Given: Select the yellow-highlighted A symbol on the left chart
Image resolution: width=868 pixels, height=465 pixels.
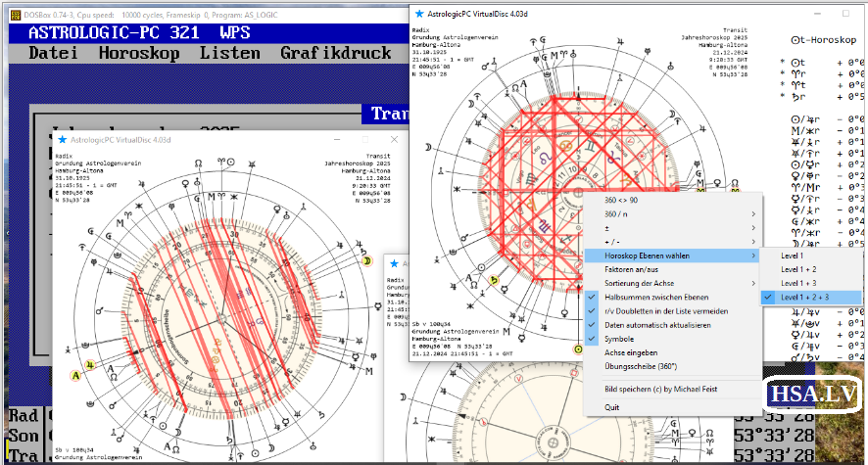Looking at the screenshot, I should point(76,374).
